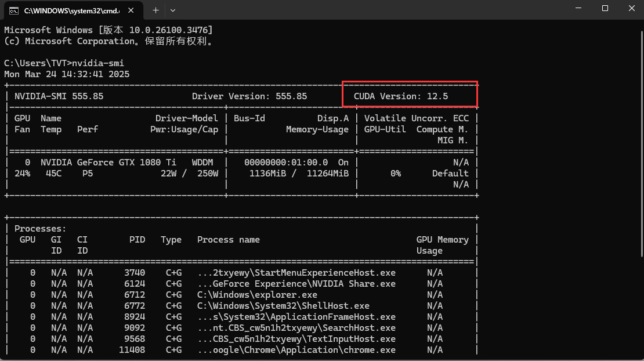The width and height of the screenshot is (644, 361).
Task: Click the timestamp Mon Mar 24 14:32:41 2025
Action: [67, 74]
